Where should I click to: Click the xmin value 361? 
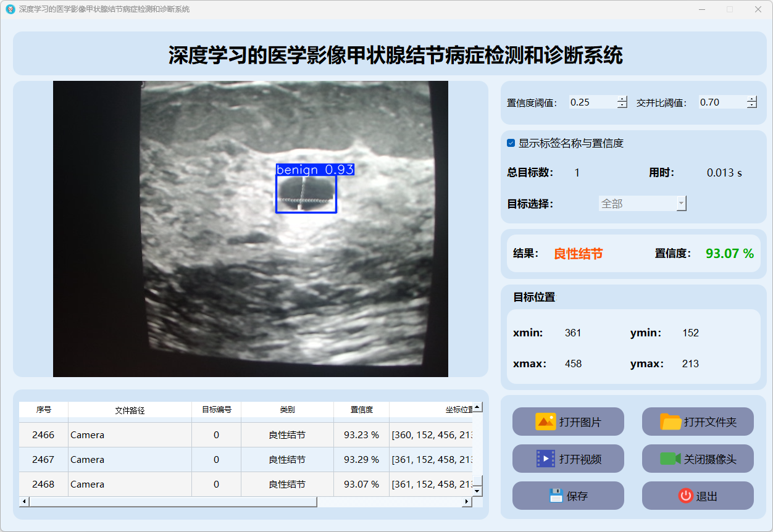click(573, 333)
